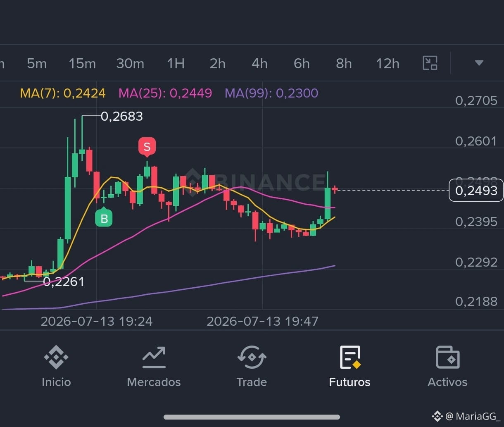Choose the 4h timeframe
The image size is (504, 427).
coord(260,64)
